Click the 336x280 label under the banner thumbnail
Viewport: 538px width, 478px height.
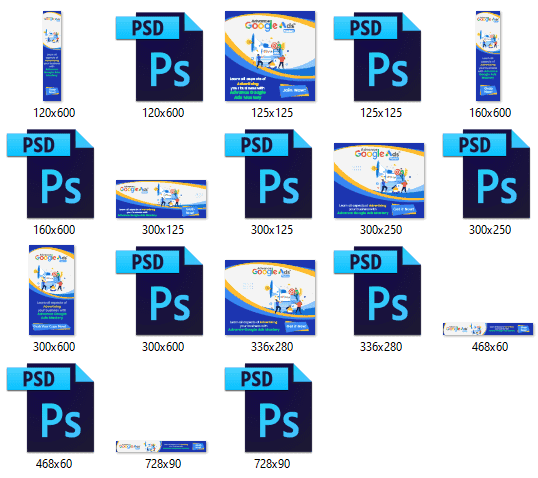(272, 347)
